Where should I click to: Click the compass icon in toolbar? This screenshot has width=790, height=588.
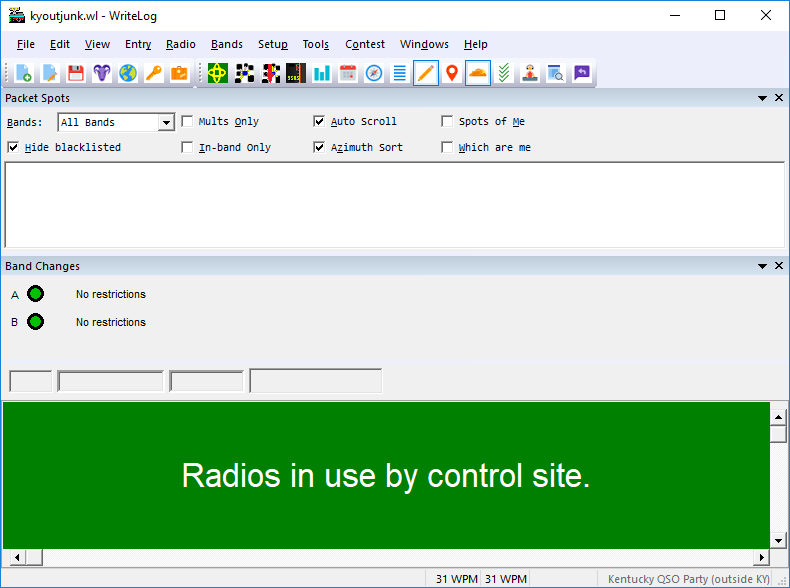(x=374, y=74)
